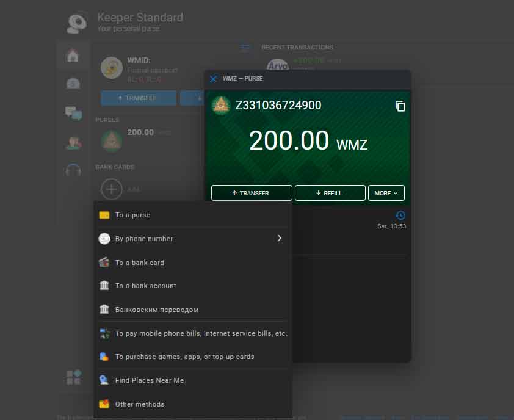
Task: Click the map pin icon beside 'Find Places Near Me'
Action: 104,380
